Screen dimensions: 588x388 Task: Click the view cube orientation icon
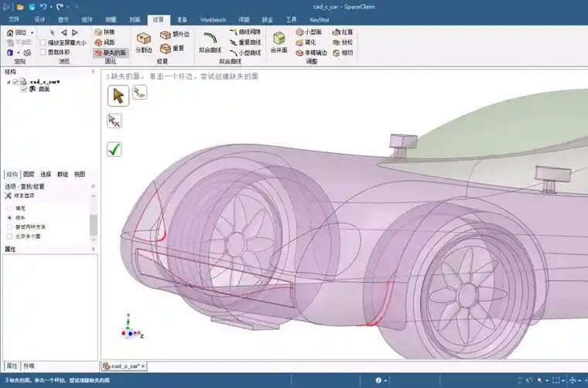pyautogui.click(x=10, y=53)
